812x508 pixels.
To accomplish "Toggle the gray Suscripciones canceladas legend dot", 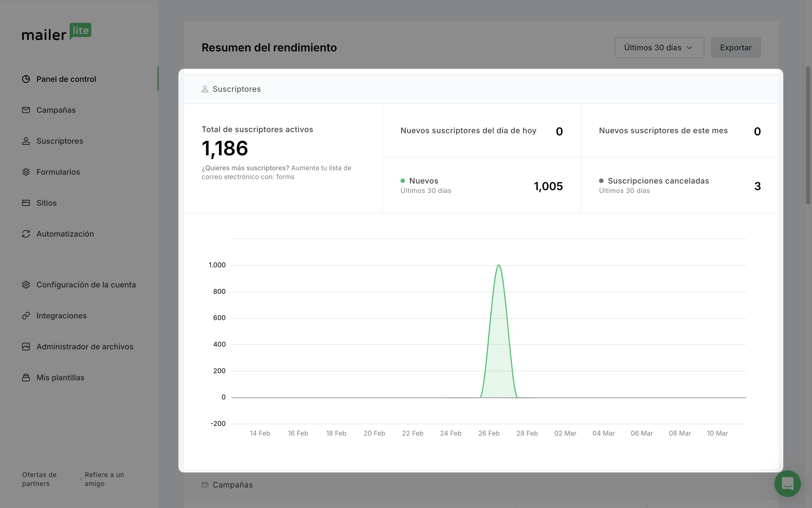I will (x=601, y=181).
